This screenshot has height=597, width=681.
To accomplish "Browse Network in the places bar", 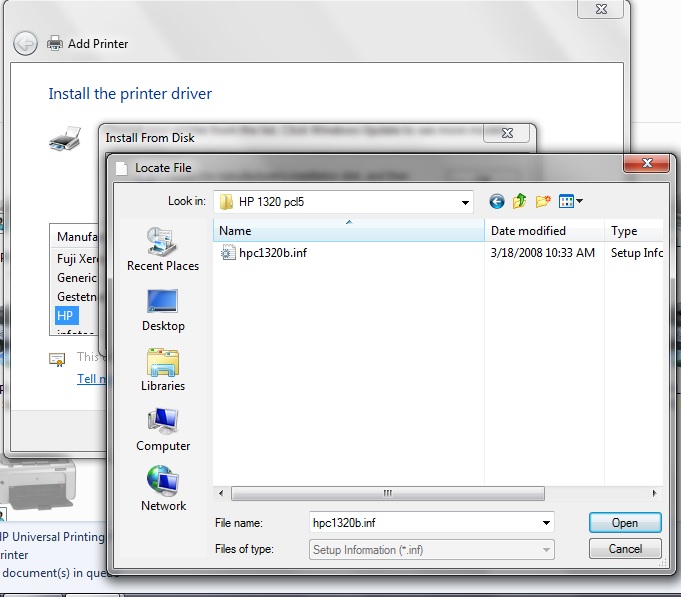I will (163, 489).
